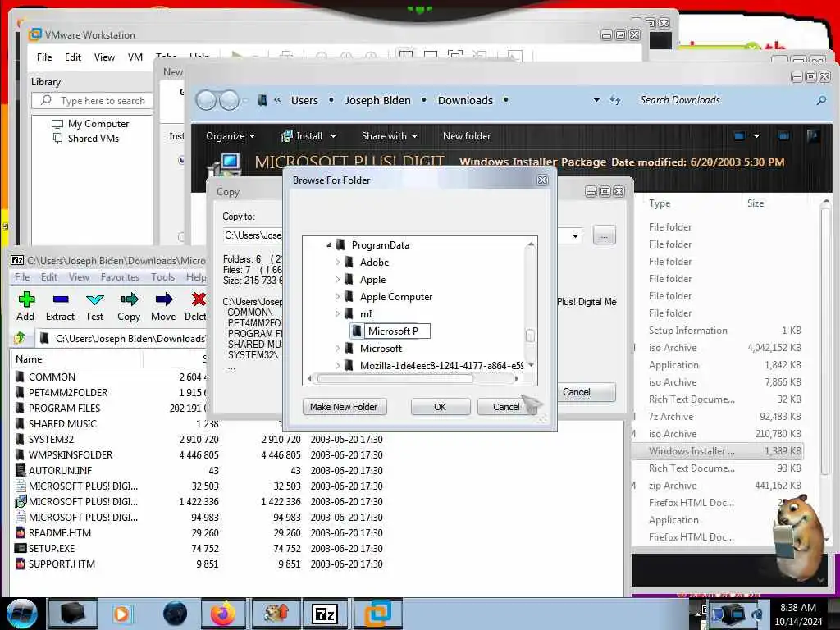Expand the mI folder node
The height and width of the screenshot is (630, 840).
337,313
